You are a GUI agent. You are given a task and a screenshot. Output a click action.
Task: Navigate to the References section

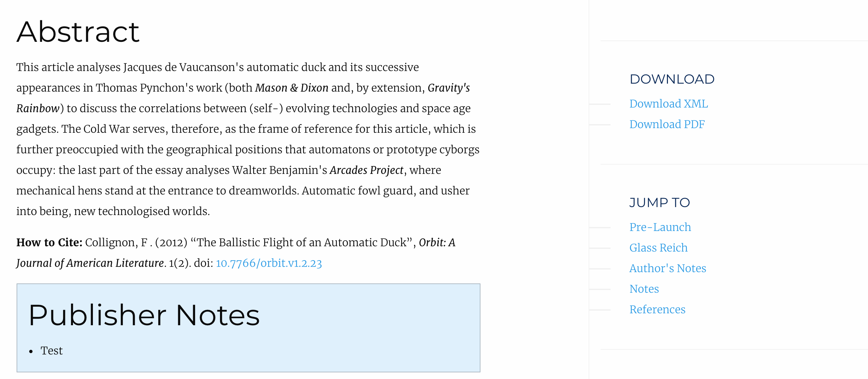click(657, 309)
